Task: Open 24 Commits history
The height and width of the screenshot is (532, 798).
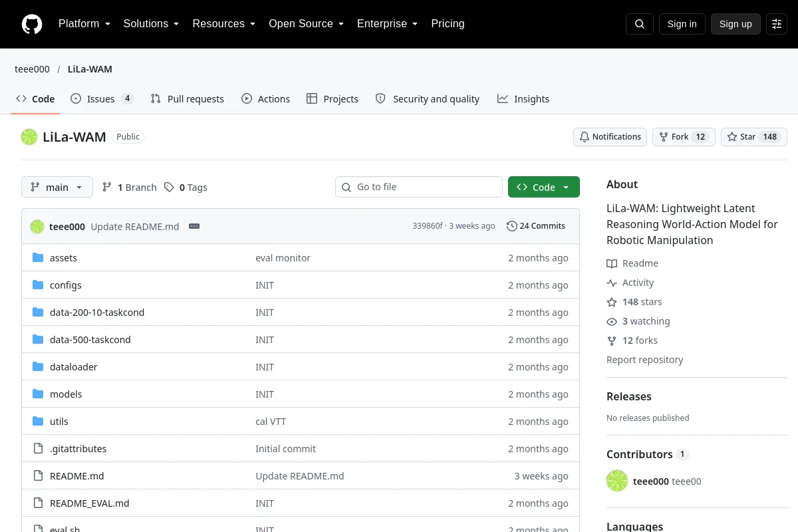Action: click(x=536, y=226)
